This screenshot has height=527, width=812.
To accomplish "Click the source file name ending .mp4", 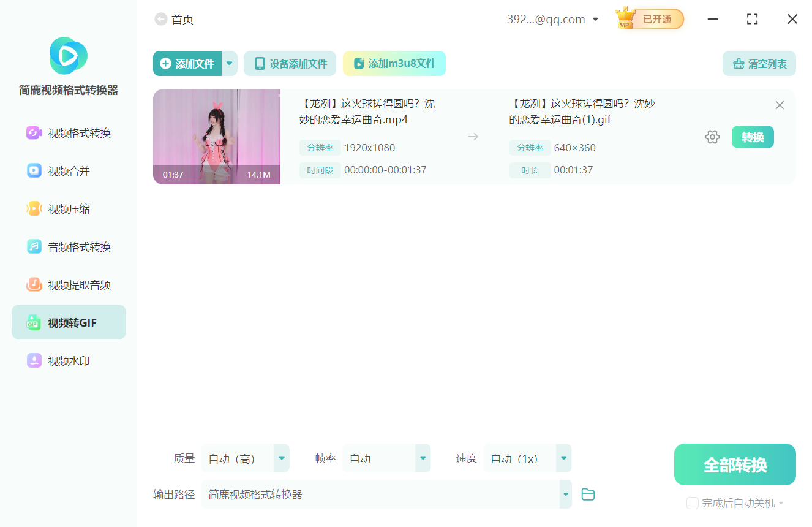I will [x=367, y=112].
